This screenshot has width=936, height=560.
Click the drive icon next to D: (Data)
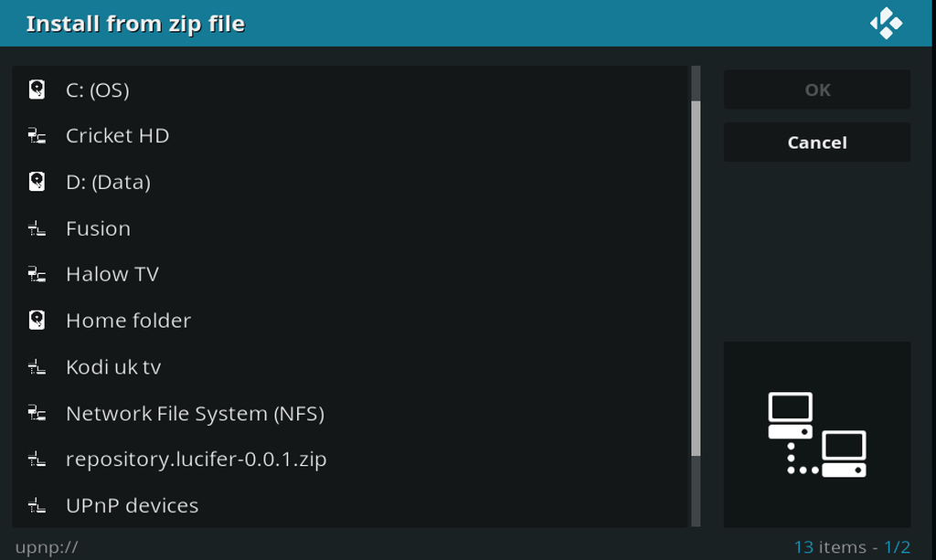pos(37,182)
